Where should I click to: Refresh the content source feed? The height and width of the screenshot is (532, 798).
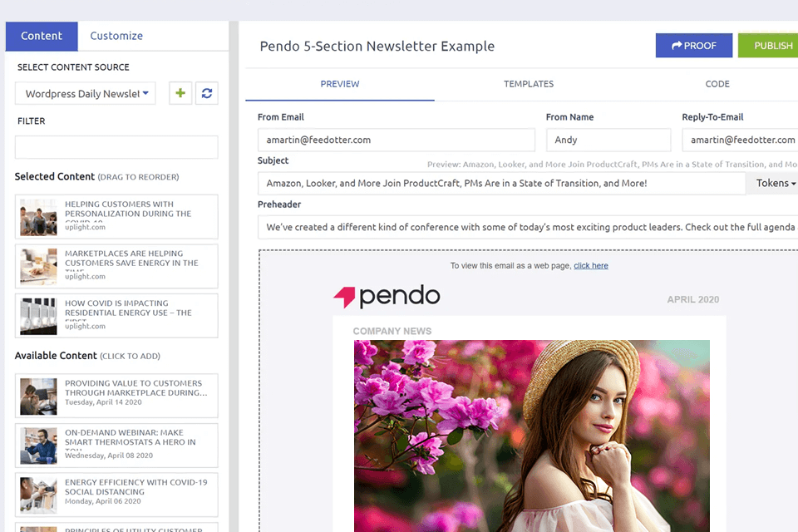click(x=207, y=93)
